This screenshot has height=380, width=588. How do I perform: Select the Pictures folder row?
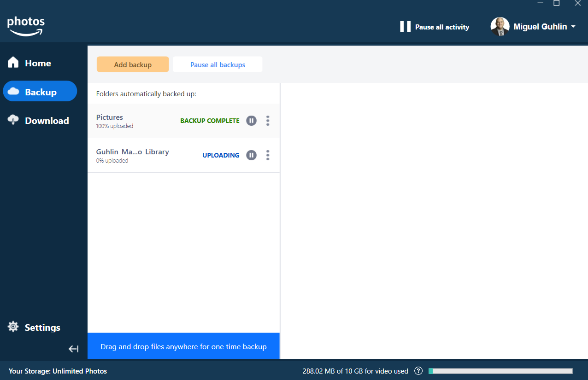point(183,121)
